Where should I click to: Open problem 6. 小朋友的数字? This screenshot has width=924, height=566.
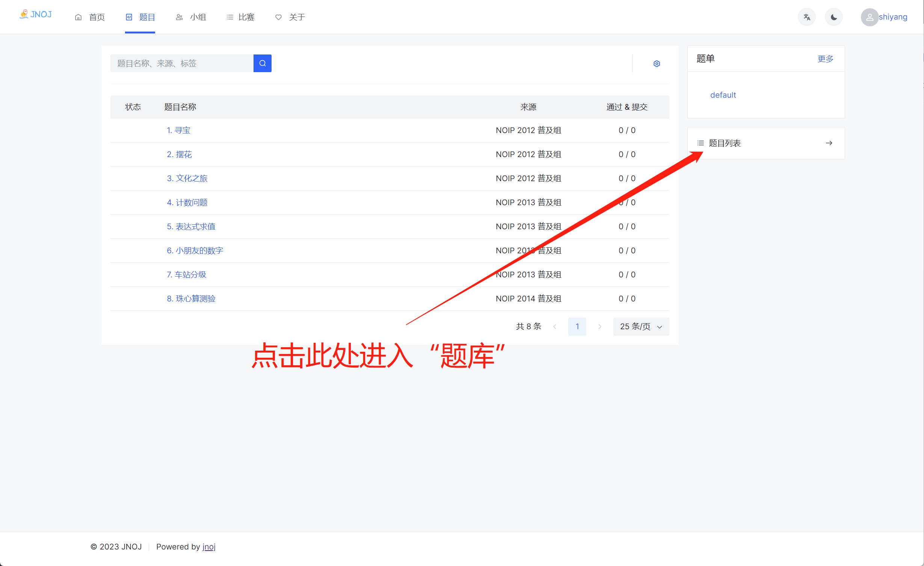point(195,251)
